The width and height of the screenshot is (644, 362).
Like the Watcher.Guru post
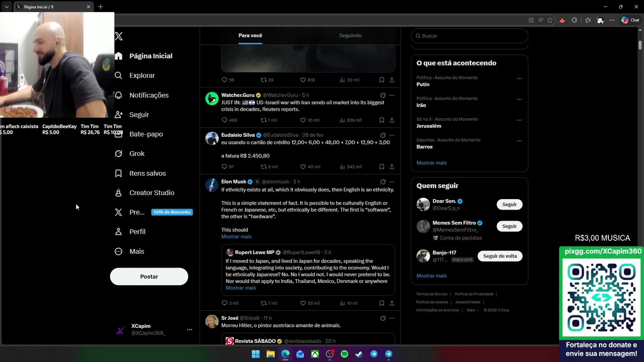tap(303, 120)
